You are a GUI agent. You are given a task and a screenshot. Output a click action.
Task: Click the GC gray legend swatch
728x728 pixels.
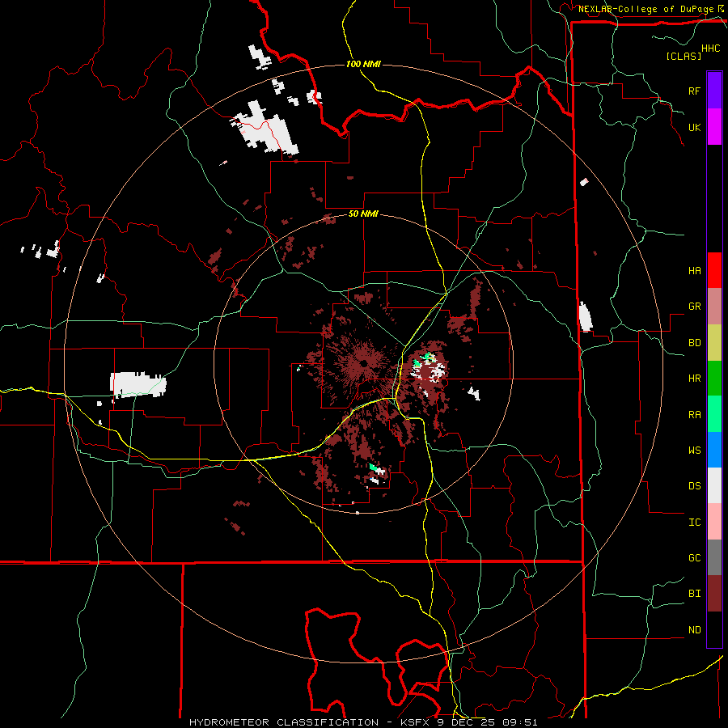click(714, 557)
